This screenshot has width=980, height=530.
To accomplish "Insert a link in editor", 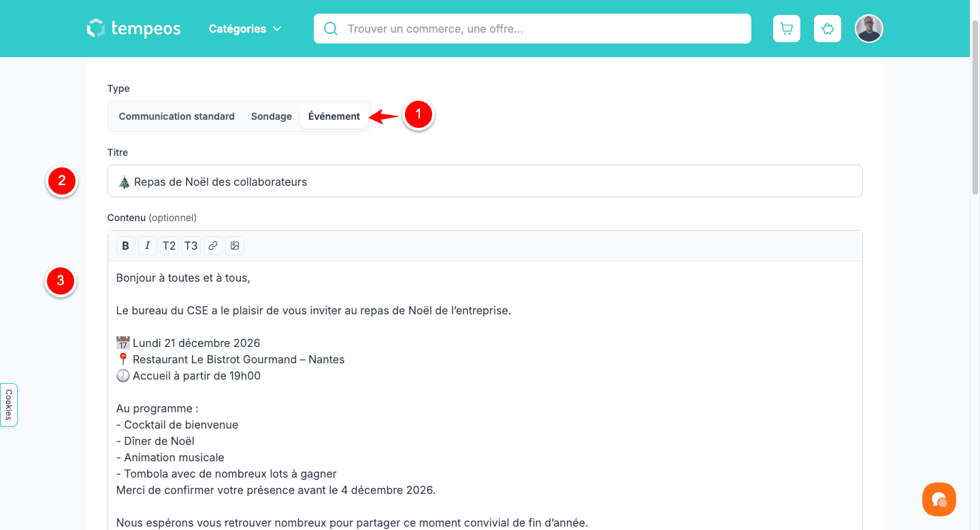I will point(213,246).
